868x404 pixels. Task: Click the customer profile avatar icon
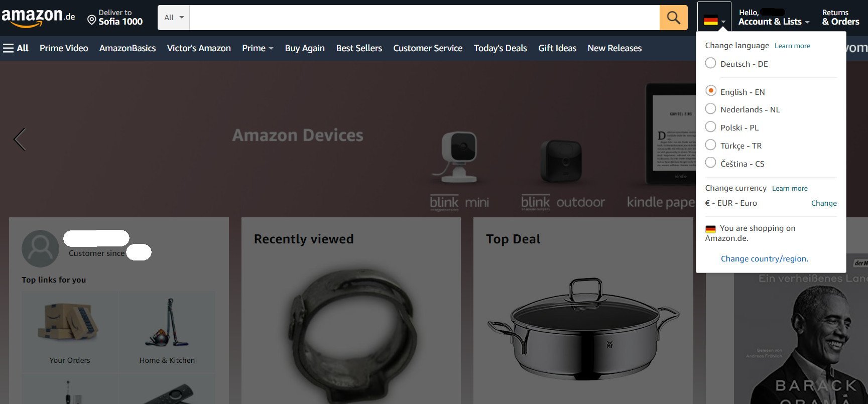(41, 248)
